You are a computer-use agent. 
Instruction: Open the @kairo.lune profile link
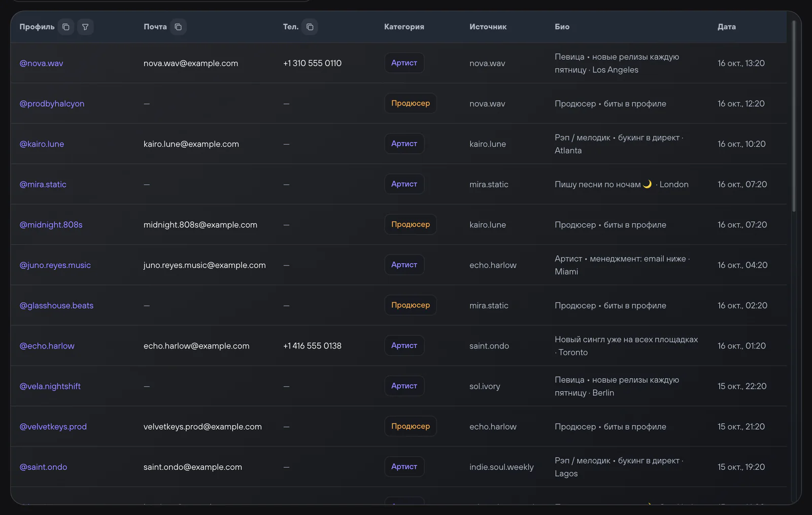click(42, 144)
